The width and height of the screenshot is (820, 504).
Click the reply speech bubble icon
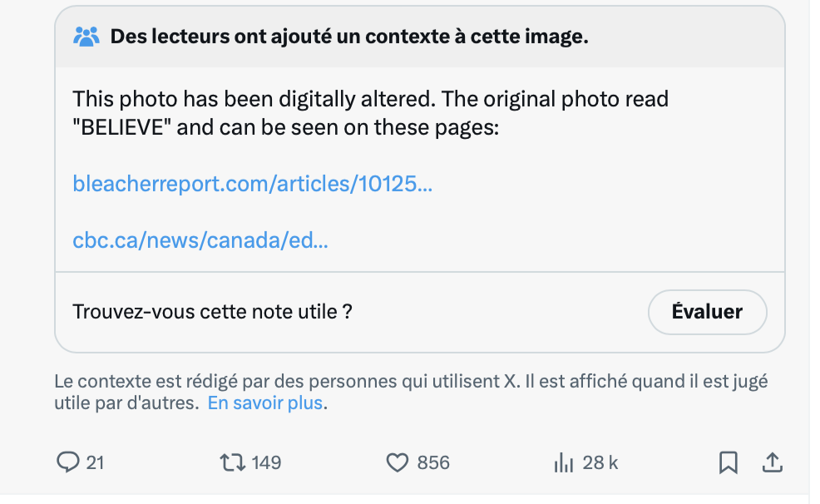coord(67,462)
